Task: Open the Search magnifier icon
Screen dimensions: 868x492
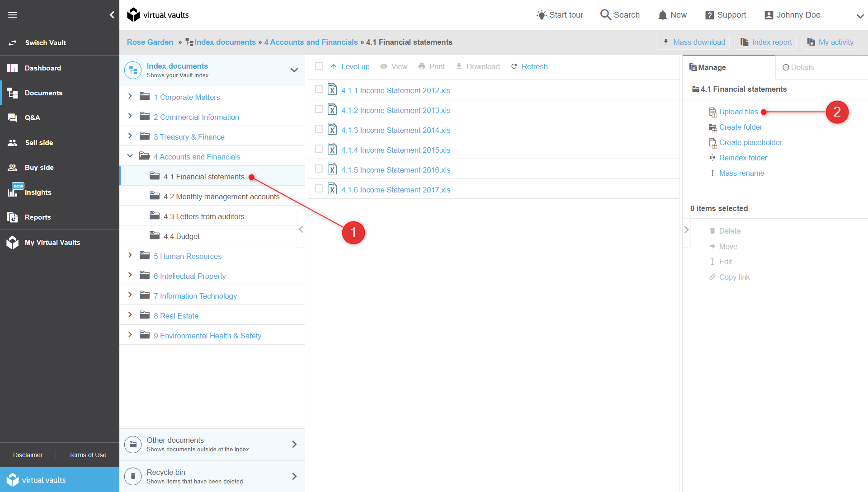Action: coord(605,15)
